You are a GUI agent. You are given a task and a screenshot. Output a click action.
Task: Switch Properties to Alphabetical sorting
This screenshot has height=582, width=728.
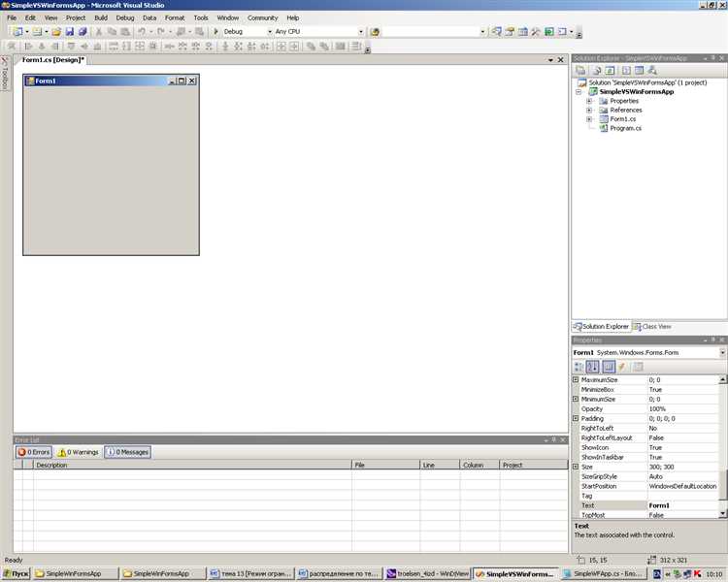[x=593, y=367]
